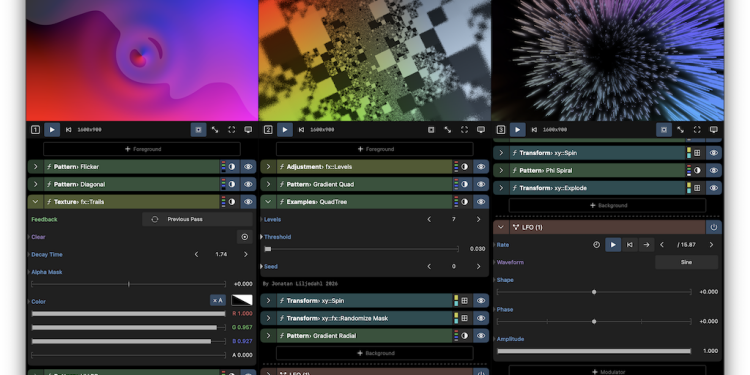Adjust the Alpha Mask slider
Viewport: 750px width, 375px height.
point(128,284)
